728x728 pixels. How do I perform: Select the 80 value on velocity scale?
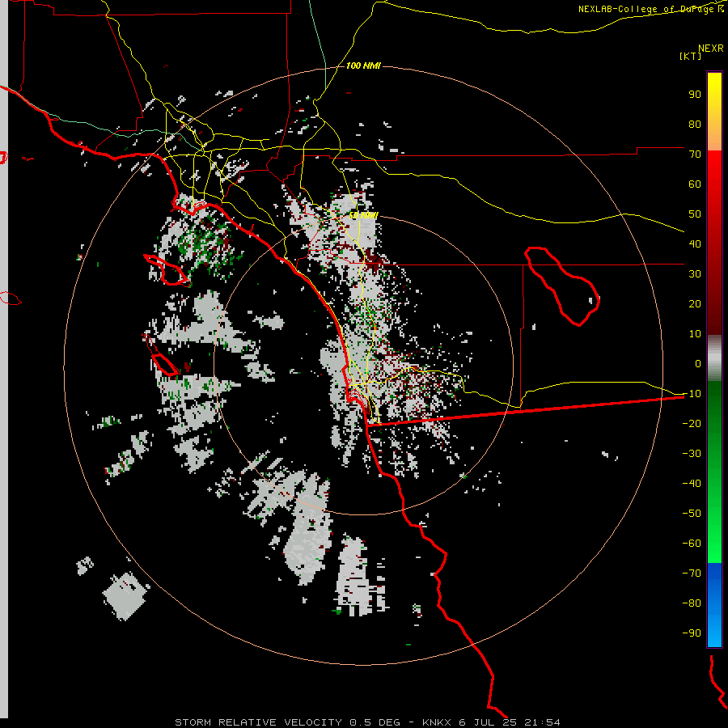[x=695, y=124]
